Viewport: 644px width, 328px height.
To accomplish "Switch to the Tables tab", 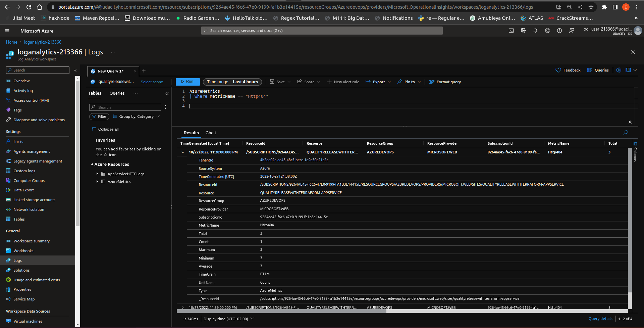I will 95,93.
